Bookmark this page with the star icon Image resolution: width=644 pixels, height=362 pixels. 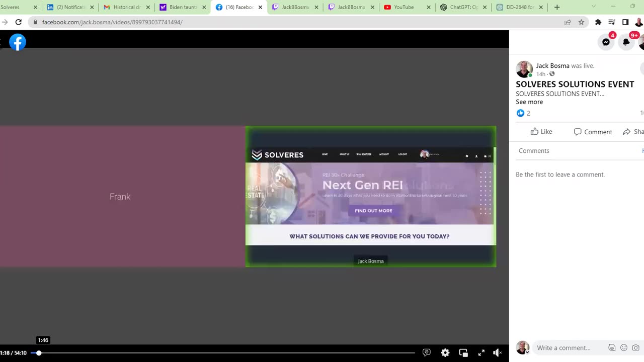click(582, 22)
